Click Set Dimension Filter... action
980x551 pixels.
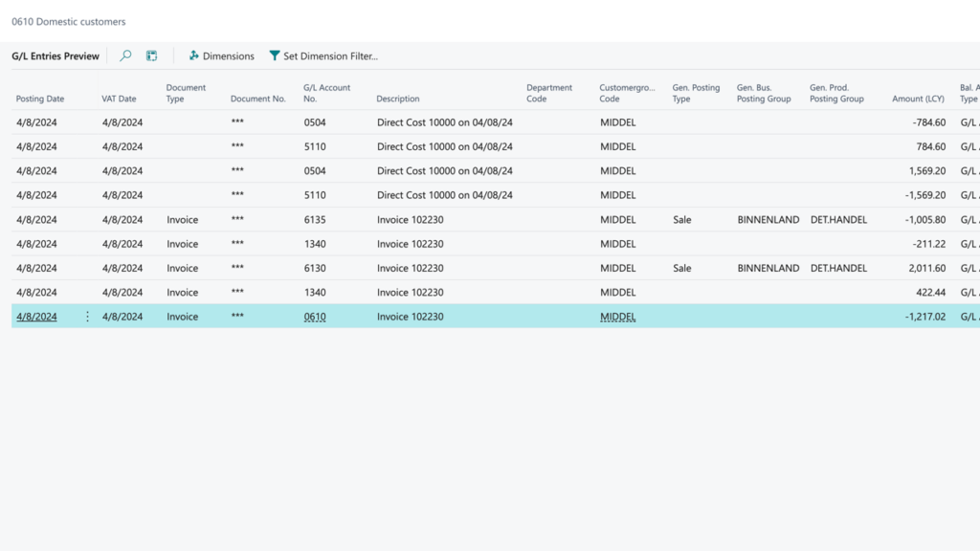[x=323, y=56]
